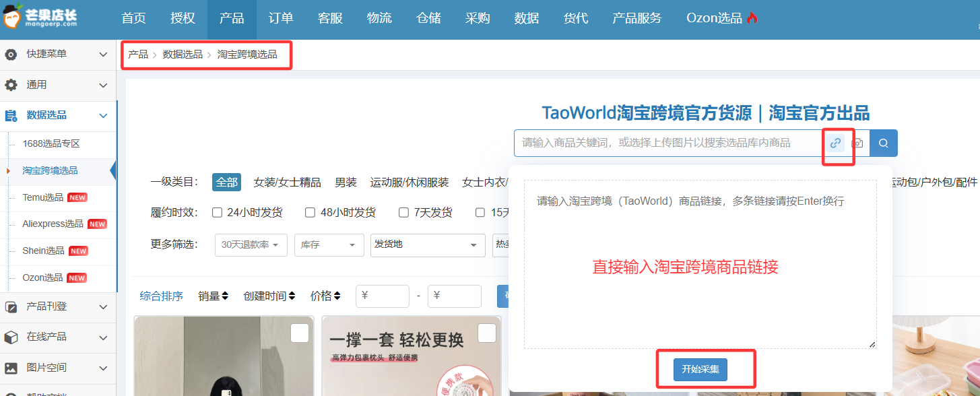This screenshot has width=980, height=396.
Task: Open the 货代 menu
Action: [x=576, y=18]
